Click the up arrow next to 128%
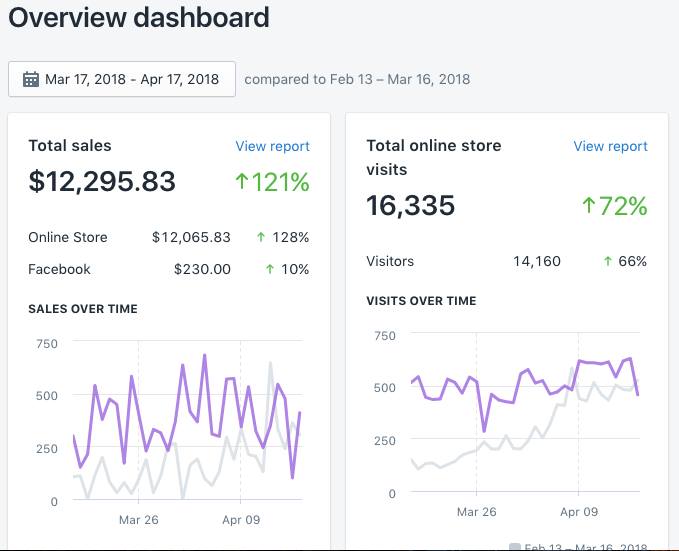The image size is (679, 551). point(261,238)
